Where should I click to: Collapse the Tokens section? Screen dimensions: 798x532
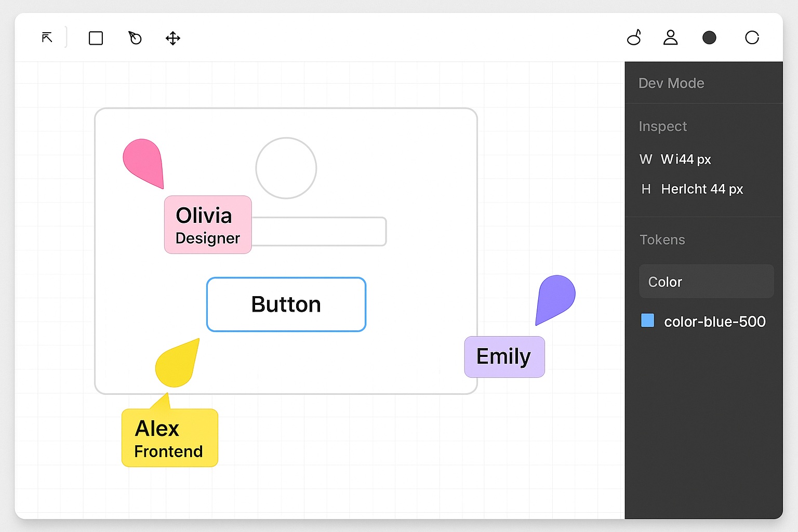tap(662, 240)
